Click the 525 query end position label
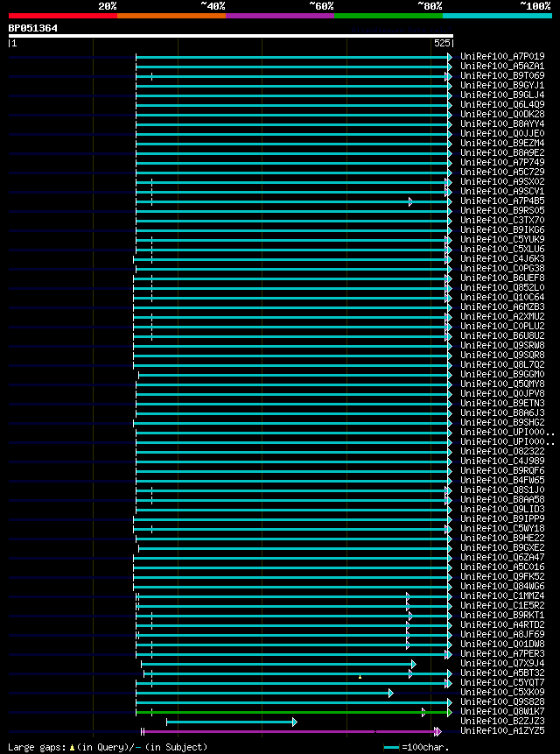Screen dimensions: 560x754 441,43
